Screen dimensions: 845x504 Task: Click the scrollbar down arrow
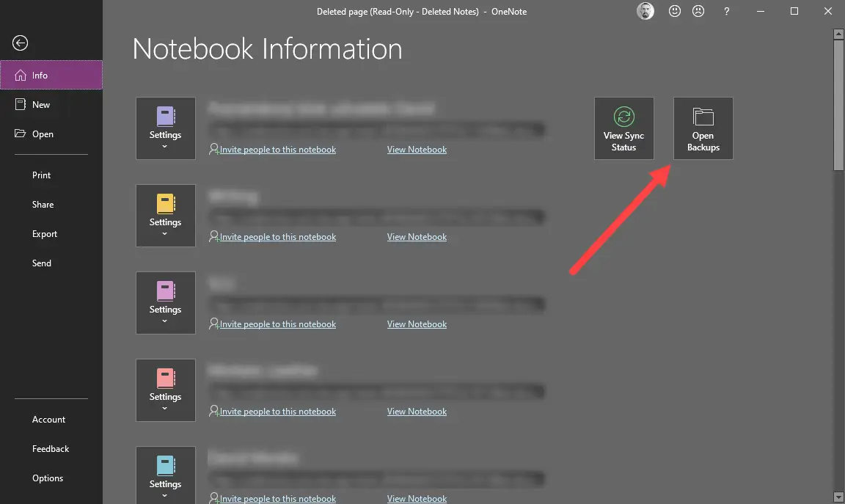(x=838, y=497)
